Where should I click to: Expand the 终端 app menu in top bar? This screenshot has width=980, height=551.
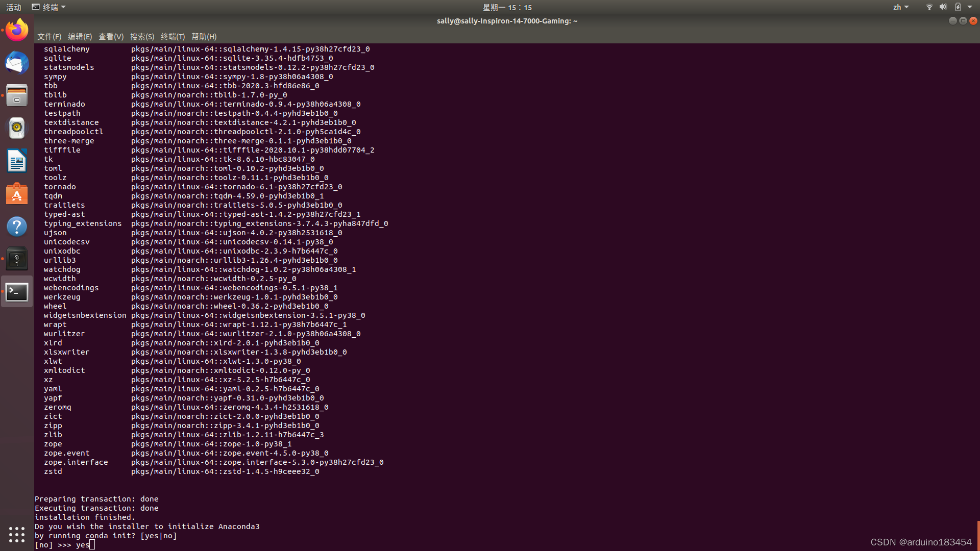49,7
